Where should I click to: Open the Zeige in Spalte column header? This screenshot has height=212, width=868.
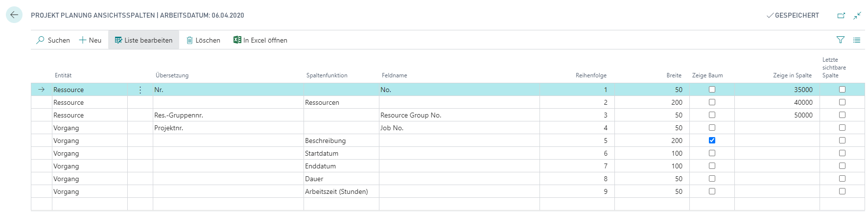(x=792, y=75)
